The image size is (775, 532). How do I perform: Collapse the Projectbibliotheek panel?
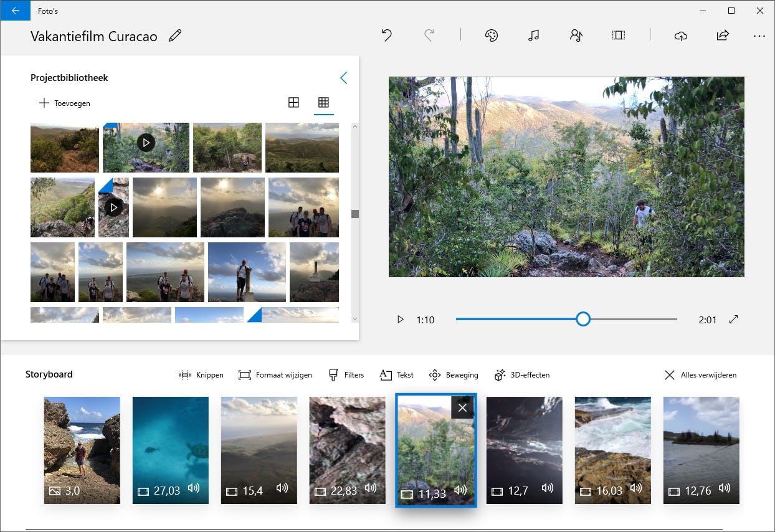pos(343,78)
